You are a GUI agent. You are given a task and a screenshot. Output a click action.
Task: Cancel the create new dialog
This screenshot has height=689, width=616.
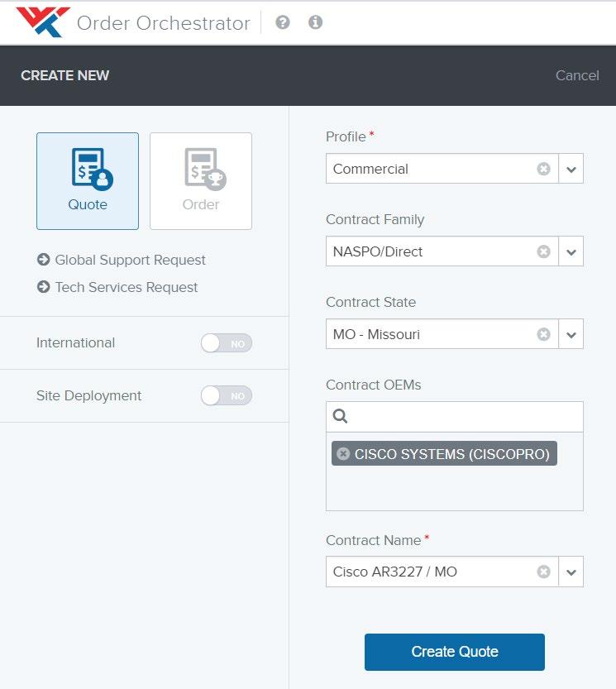pyautogui.click(x=577, y=75)
